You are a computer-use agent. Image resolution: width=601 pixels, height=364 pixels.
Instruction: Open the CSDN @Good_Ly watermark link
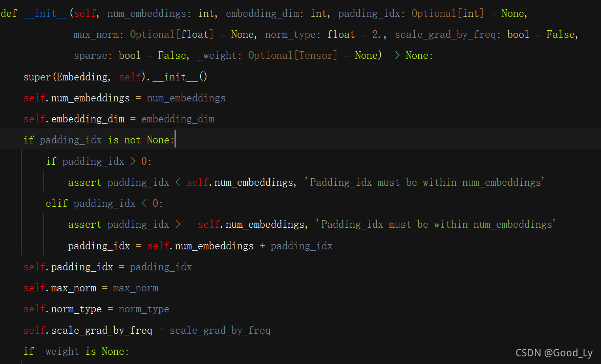pyautogui.click(x=554, y=353)
